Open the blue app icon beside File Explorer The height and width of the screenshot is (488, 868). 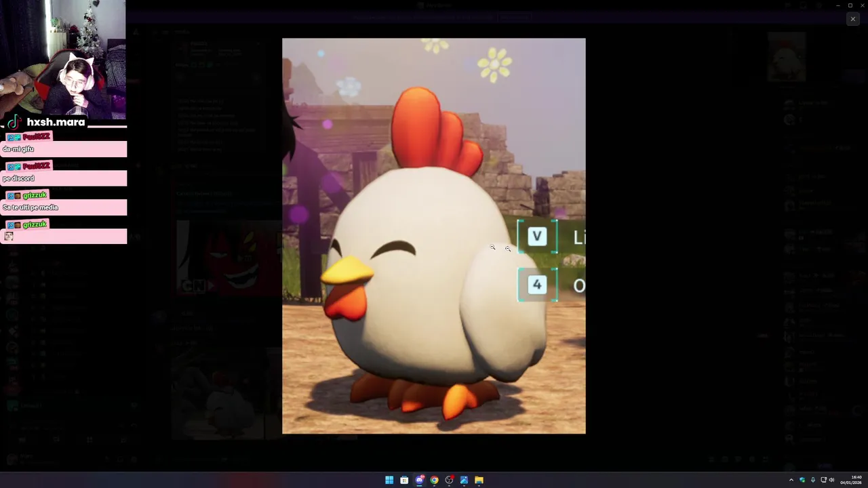(x=464, y=480)
